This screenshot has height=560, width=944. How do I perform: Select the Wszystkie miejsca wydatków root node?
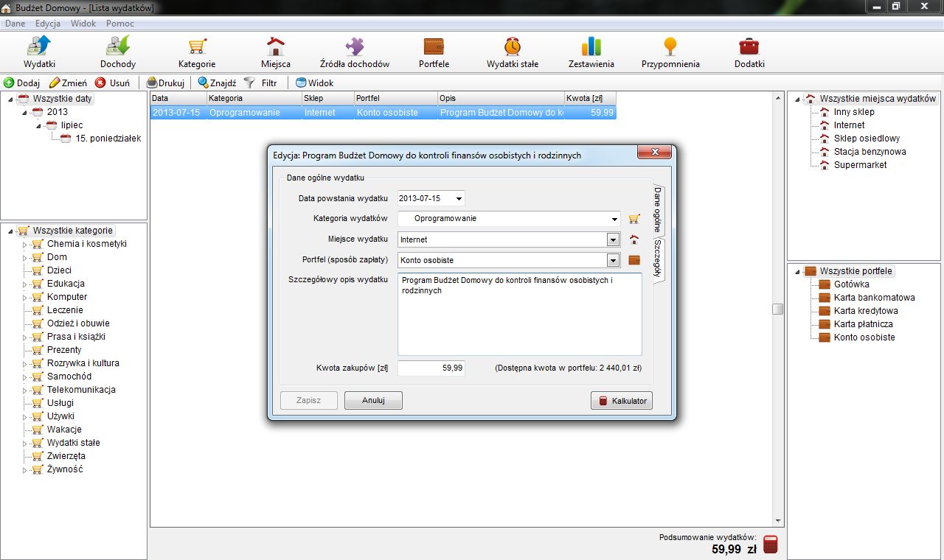pyautogui.click(x=878, y=99)
